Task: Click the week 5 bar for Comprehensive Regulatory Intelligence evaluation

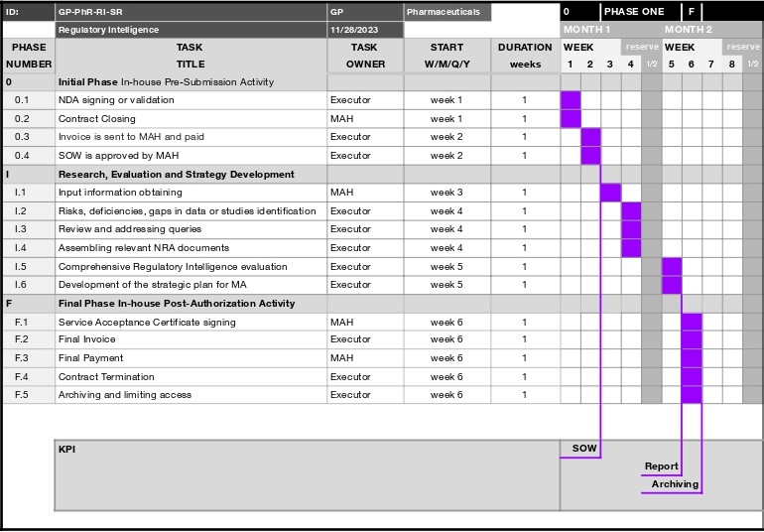Action: 672,267
